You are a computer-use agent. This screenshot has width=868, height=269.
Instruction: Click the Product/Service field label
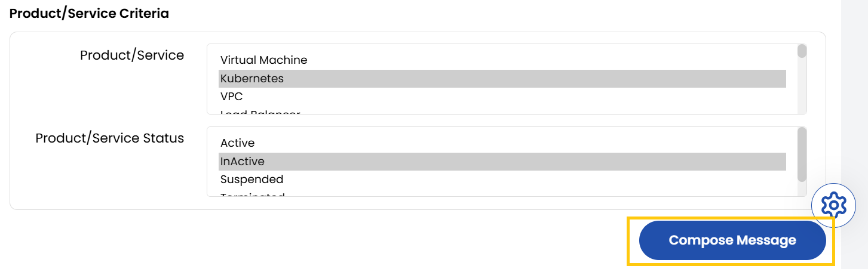pos(132,55)
